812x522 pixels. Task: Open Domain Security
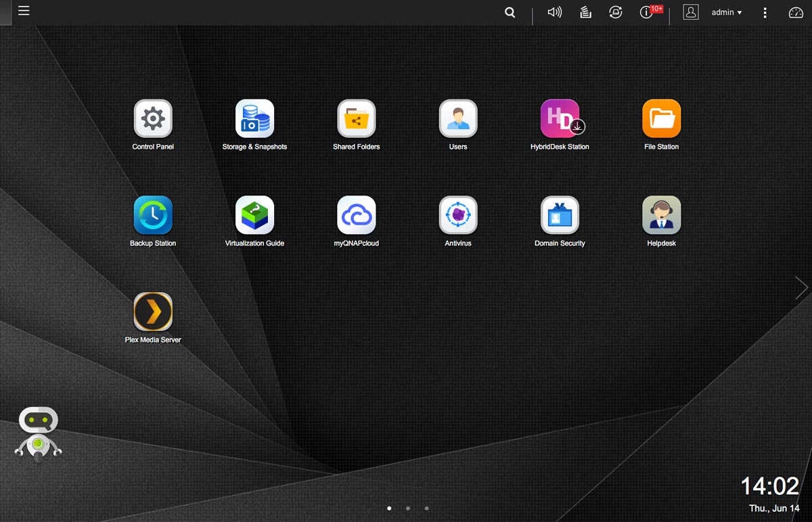click(x=560, y=216)
